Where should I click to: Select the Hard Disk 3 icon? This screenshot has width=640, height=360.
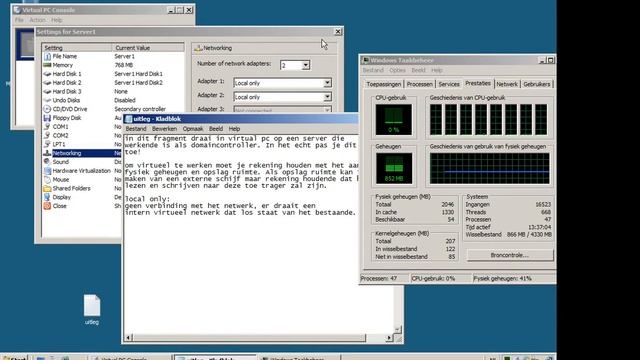point(47,91)
